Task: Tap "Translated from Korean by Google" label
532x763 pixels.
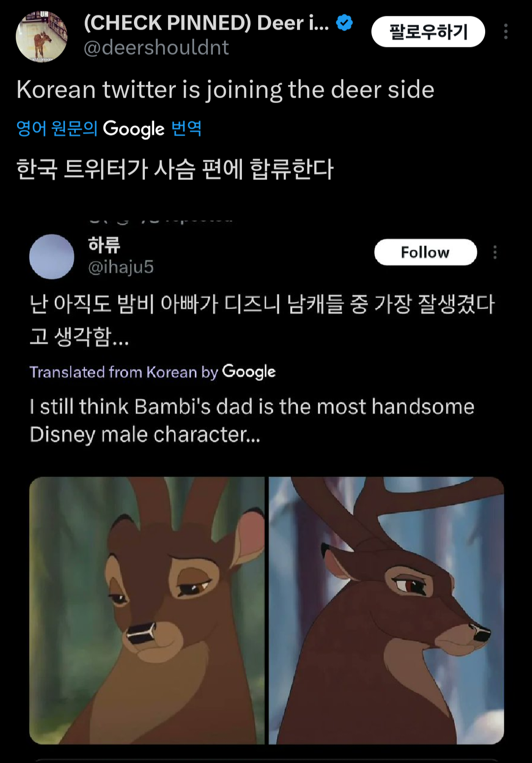Action: pyautogui.click(x=152, y=372)
